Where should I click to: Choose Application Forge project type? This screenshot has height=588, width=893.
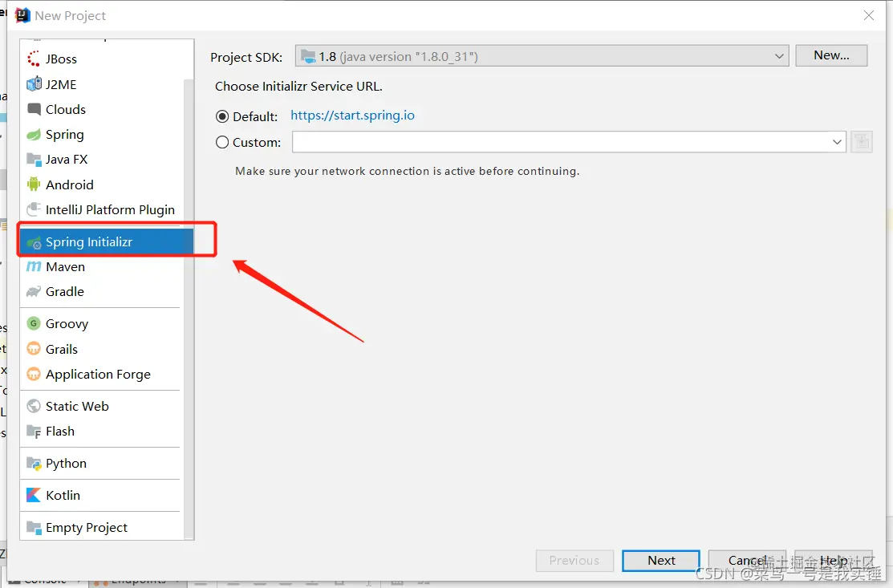[102, 374]
